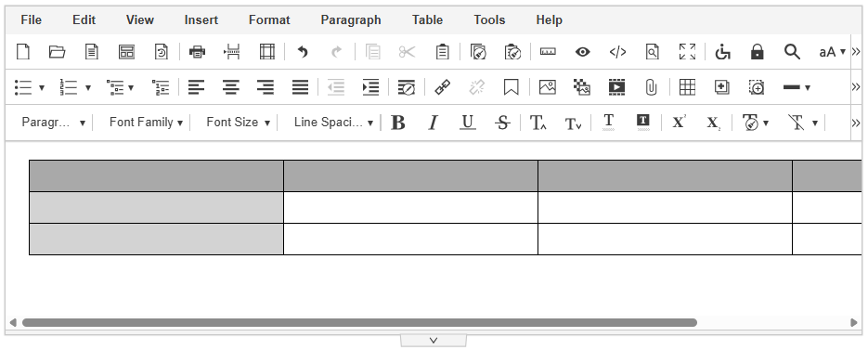The image size is (868, 350).
Task: Toggle strikethrough formatting
Action: click(x=502, y=123)
